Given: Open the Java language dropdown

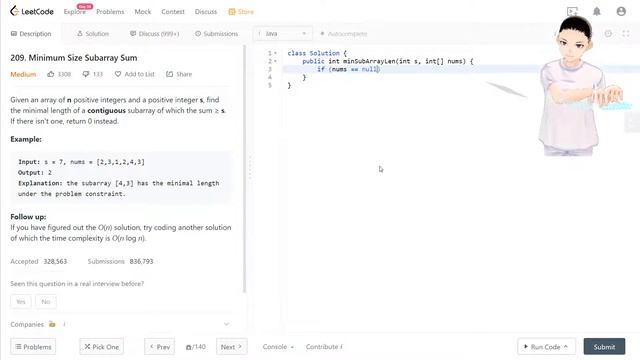Looking at the screenshot, I should (282, 33).
